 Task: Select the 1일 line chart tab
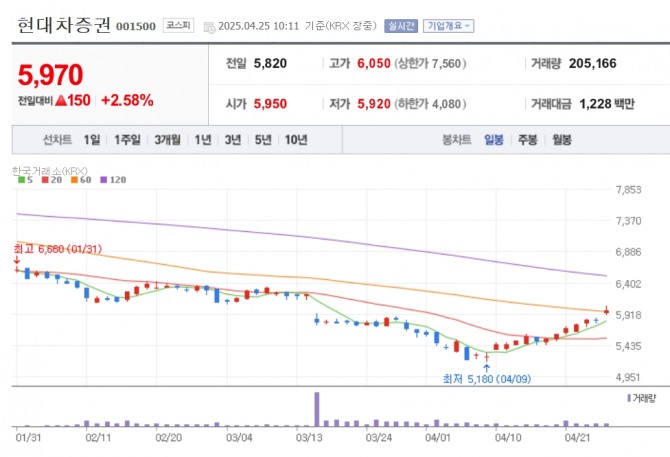tap(92, 140)
